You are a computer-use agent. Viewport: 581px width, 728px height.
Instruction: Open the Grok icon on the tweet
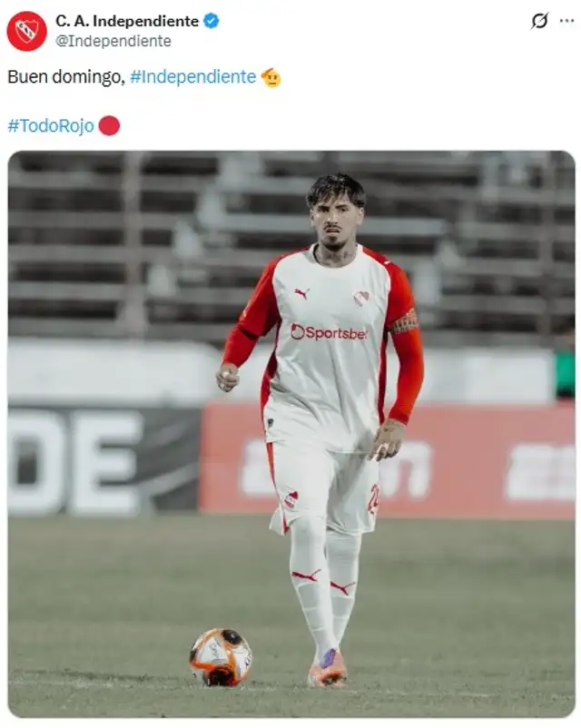coord(539,21)
